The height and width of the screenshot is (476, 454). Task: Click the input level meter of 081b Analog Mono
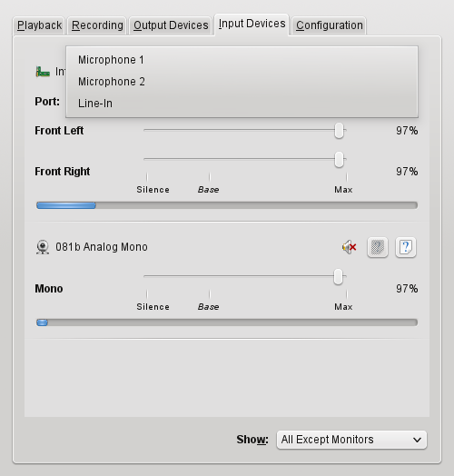click(x=227, y=322)
